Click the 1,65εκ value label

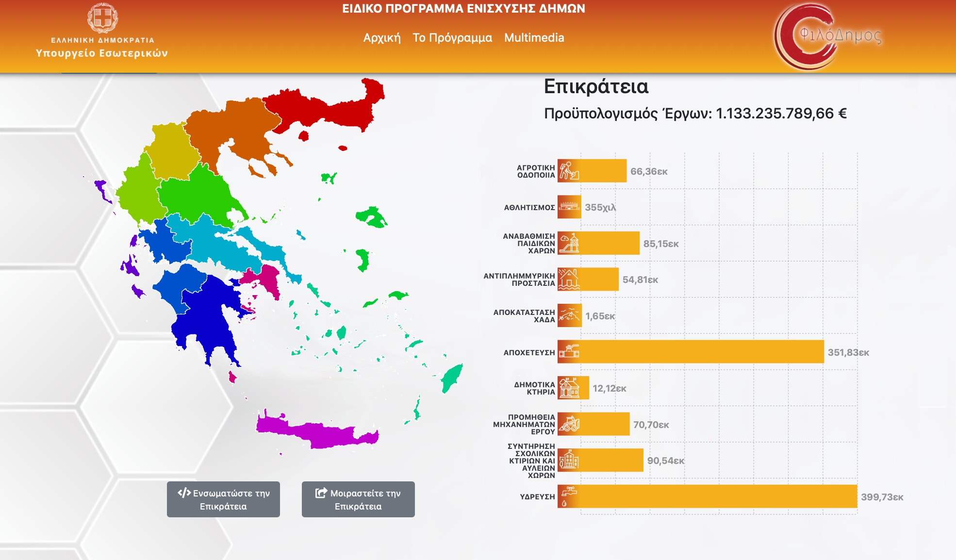coord(600,316)
